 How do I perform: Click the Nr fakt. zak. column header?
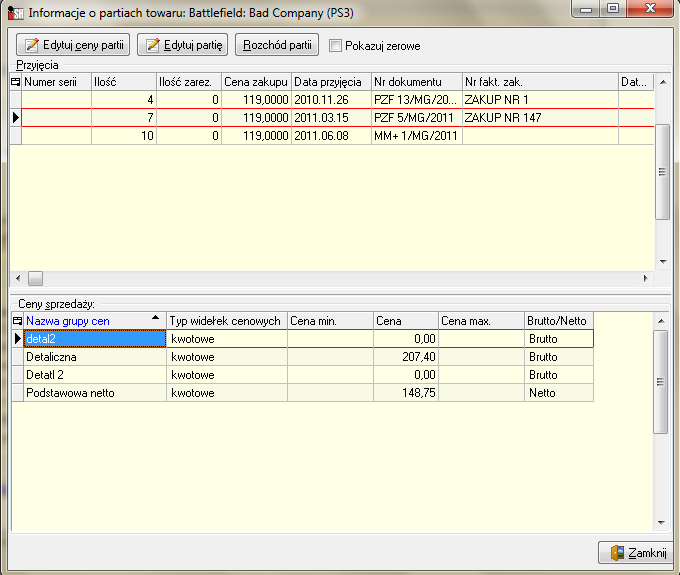(540, 82)
